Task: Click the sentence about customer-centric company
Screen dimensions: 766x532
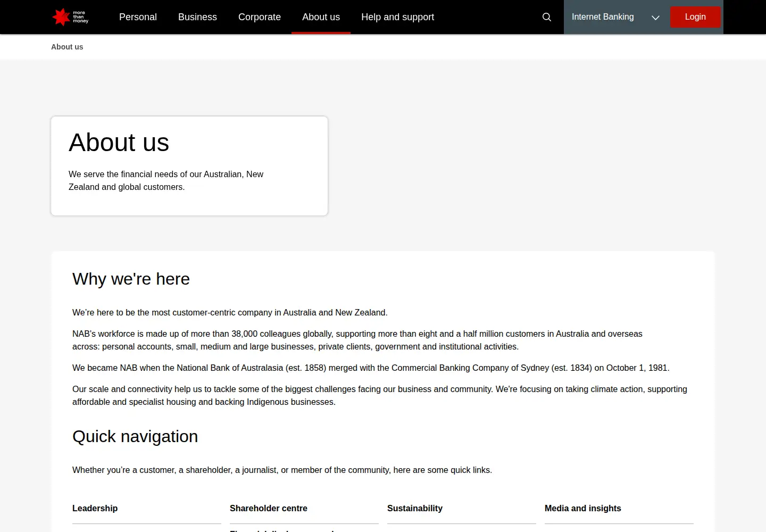Action: pyautogui.click(x=230, y=312)
